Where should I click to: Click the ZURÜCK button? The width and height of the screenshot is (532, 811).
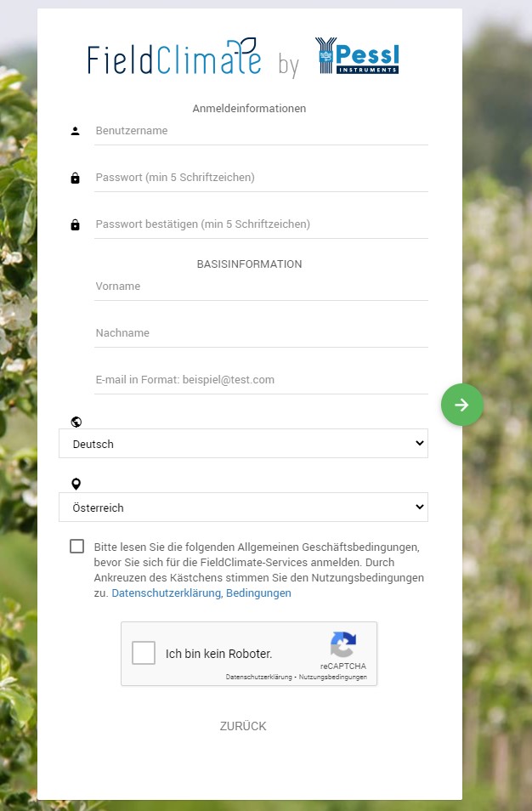243,726
